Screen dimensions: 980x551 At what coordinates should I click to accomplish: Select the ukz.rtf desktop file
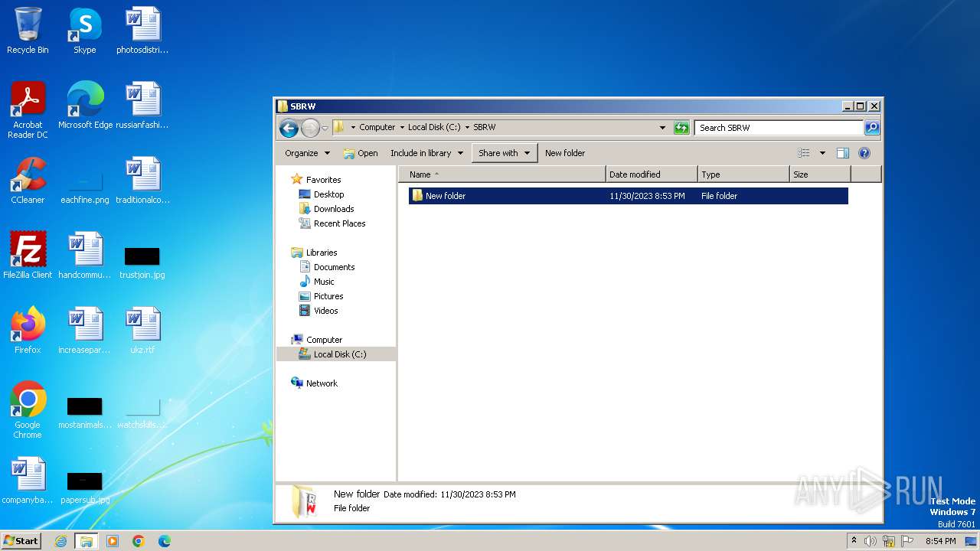click(142, 331)
